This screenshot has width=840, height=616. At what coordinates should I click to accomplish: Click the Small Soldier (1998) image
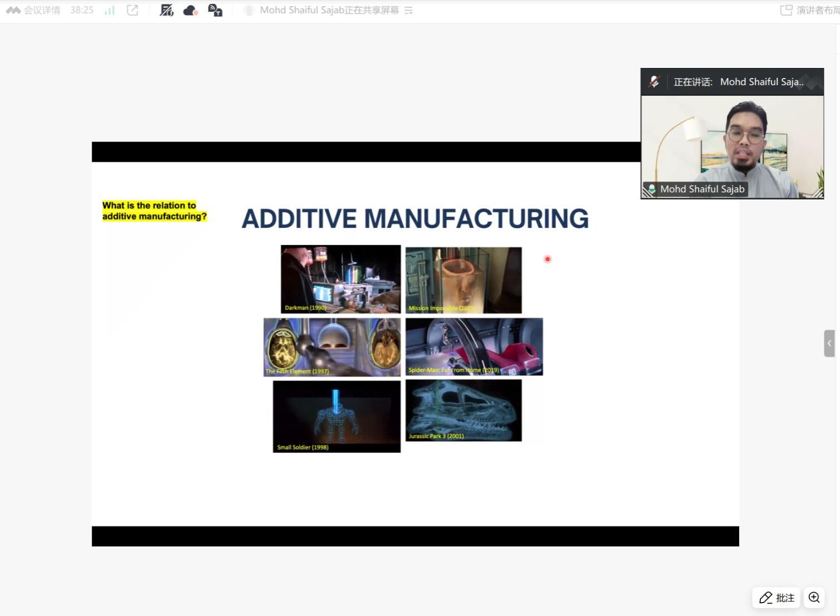(x=336, y=416)
